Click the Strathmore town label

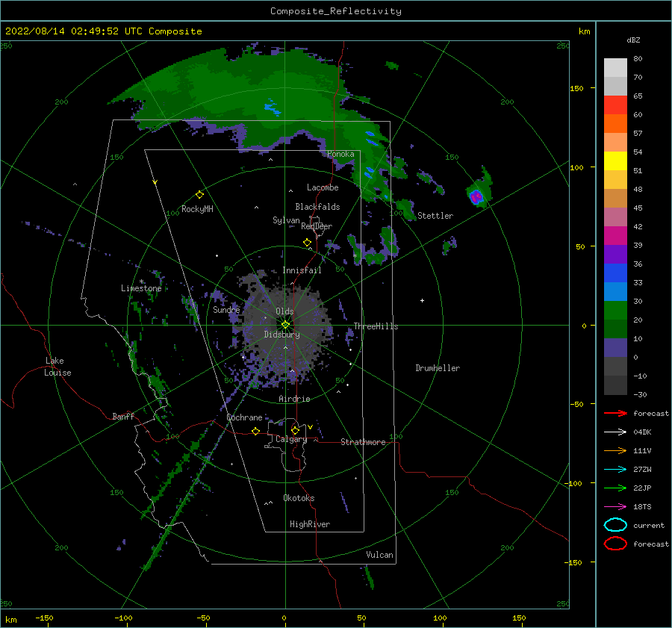363,442
